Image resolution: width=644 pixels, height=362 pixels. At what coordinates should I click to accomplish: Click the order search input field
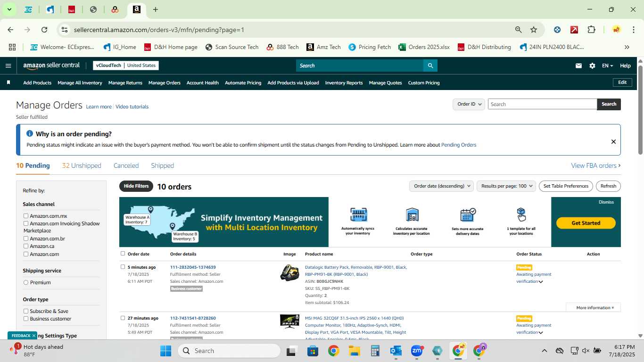pyautogui.click(x=542, y=104)
